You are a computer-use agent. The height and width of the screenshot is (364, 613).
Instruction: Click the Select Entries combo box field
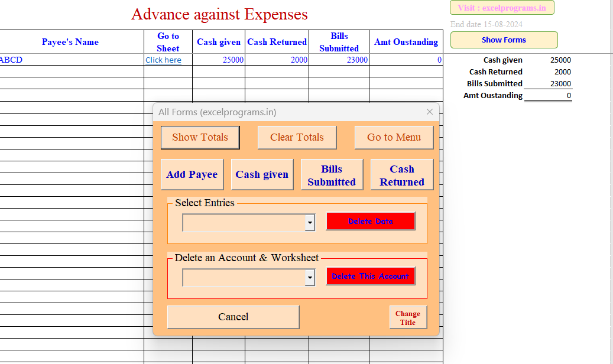pos(242,223)
